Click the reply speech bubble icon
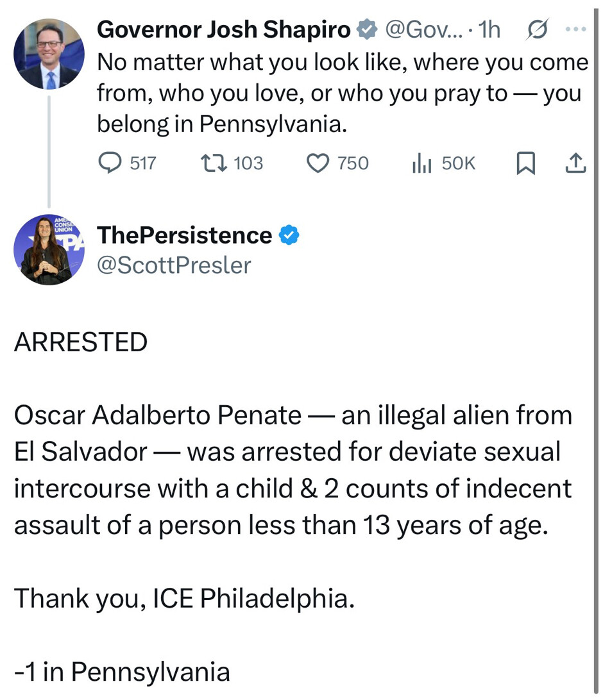The width and height of the screenshot is (603, 700). 110,163
